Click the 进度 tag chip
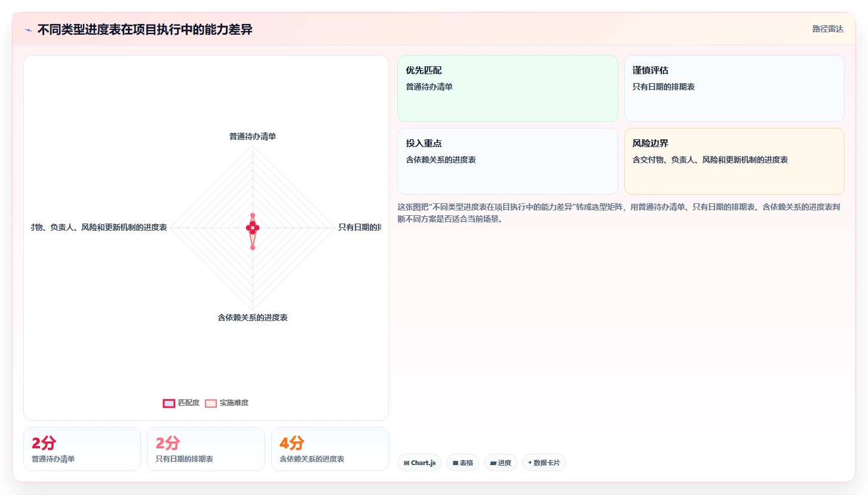The image size is (868, 495). tap(501, 463)
